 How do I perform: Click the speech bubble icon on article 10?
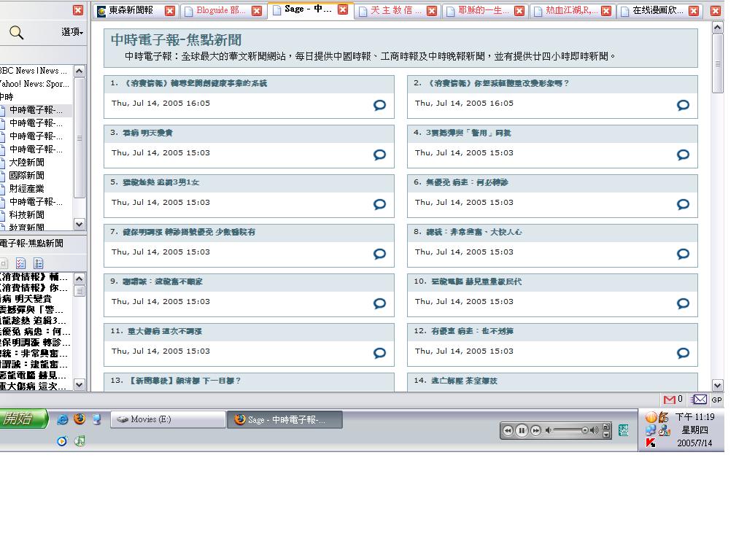click(683, 303)
